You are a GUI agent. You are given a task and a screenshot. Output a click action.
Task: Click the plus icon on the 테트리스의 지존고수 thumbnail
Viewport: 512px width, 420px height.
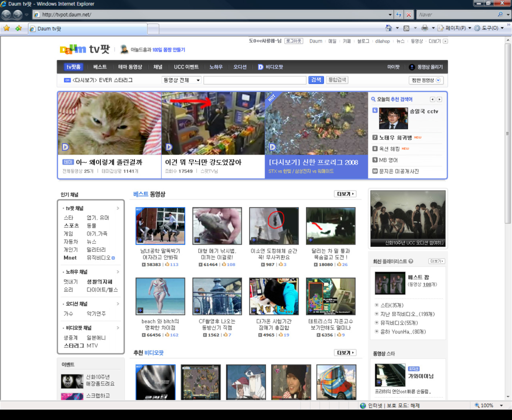[x=310, y=310]
